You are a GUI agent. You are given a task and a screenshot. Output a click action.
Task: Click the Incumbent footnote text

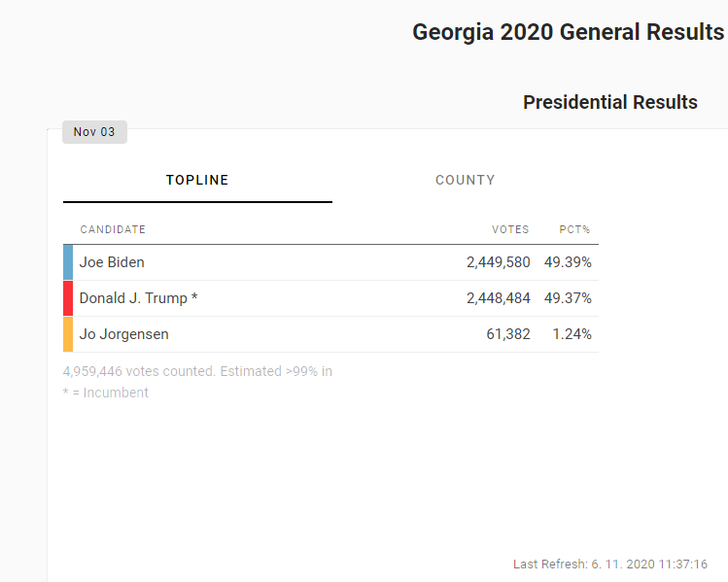pyautogui.click(x=106, y=393)
